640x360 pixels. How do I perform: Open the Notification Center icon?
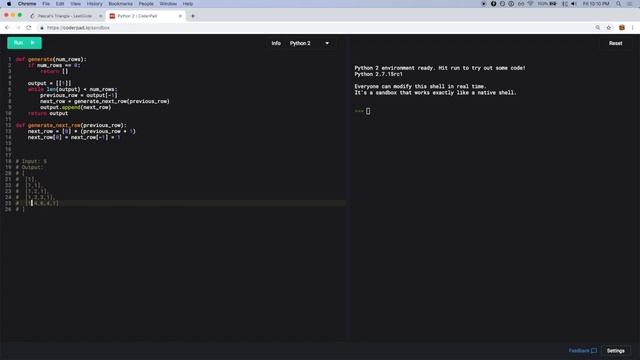click(x=631, y=4)
